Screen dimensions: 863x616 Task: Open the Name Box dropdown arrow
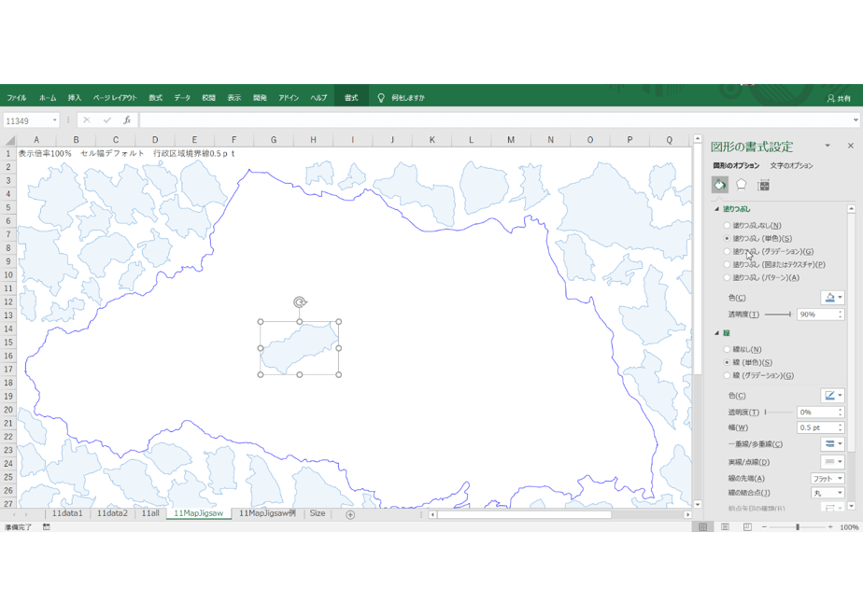pyautogui.click(x=54, y=119)
